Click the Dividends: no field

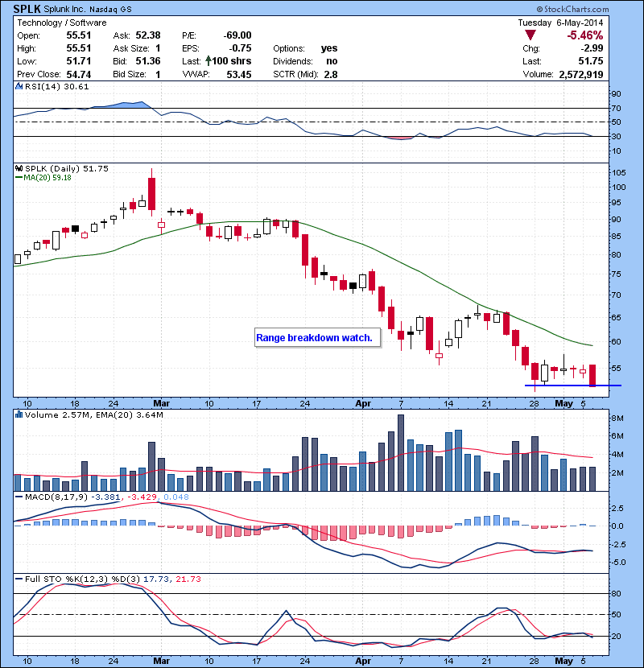(305, 61)
